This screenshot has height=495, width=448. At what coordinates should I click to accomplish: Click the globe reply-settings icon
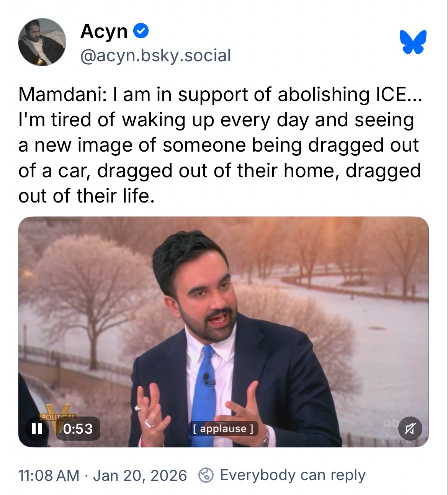coord(206,475)
